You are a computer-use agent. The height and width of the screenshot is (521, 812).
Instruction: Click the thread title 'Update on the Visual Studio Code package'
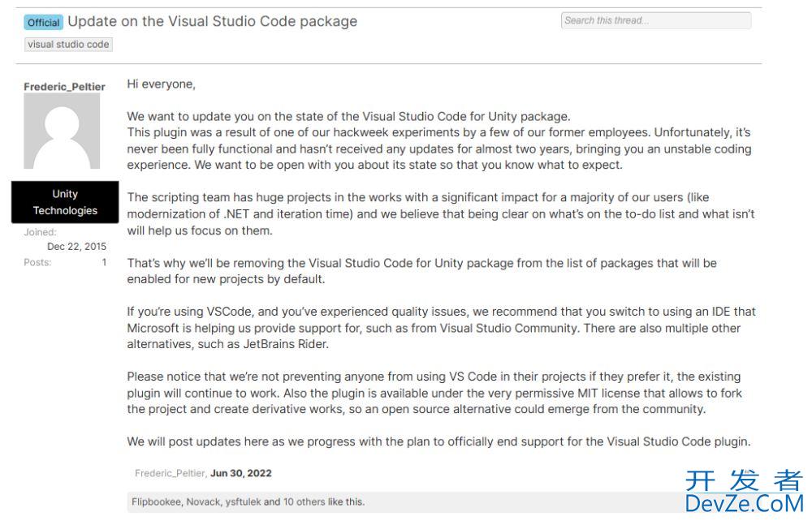click(212, 21)
